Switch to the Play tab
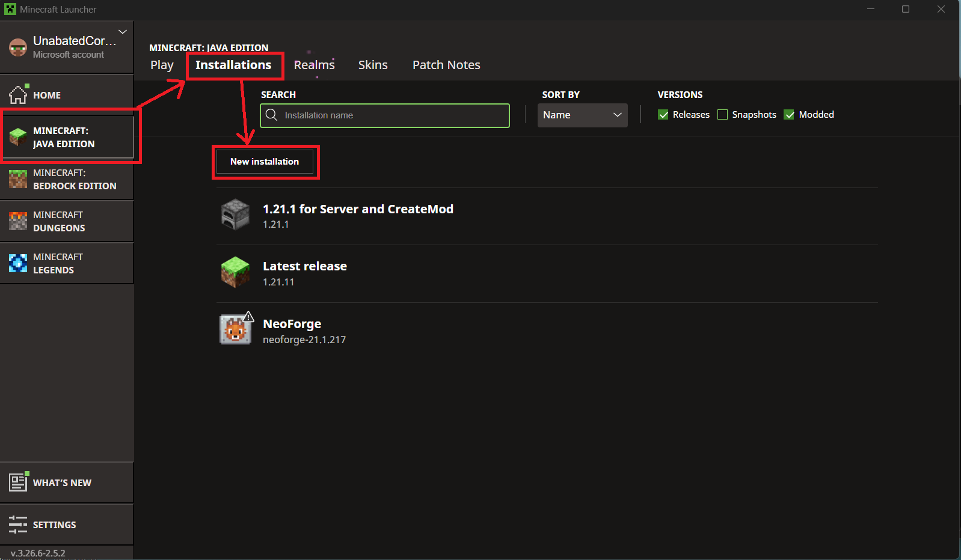 (x=162, y=65)
